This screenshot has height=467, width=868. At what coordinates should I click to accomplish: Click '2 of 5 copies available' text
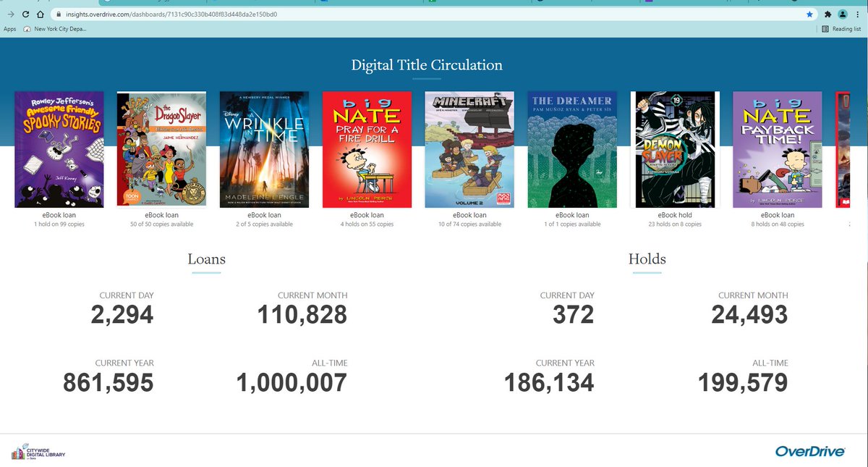(x=264, y=224)
